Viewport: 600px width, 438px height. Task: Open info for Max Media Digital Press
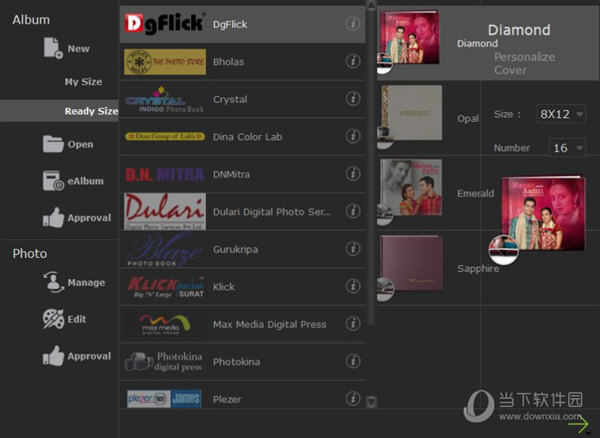[x=353, y=323]
